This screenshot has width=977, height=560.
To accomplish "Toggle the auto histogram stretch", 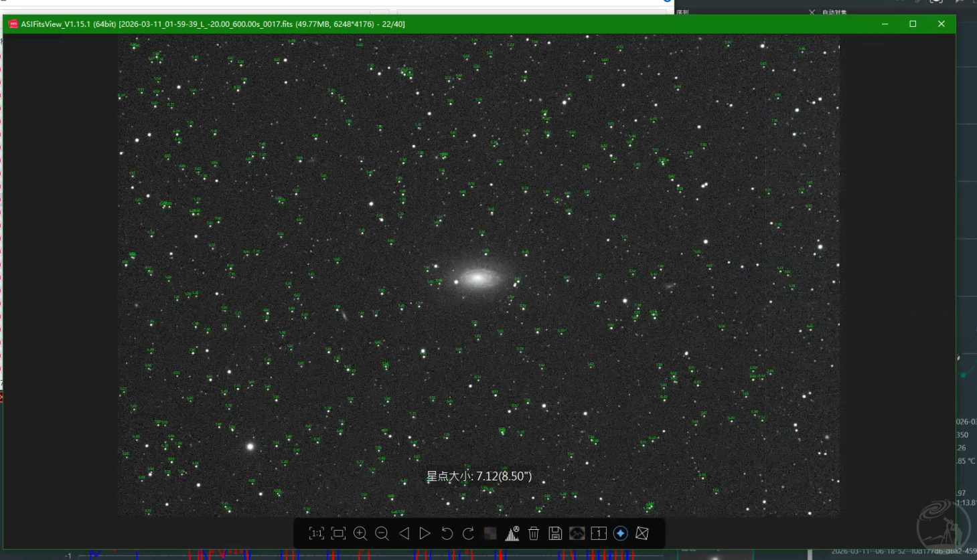I will coord(512,533).
